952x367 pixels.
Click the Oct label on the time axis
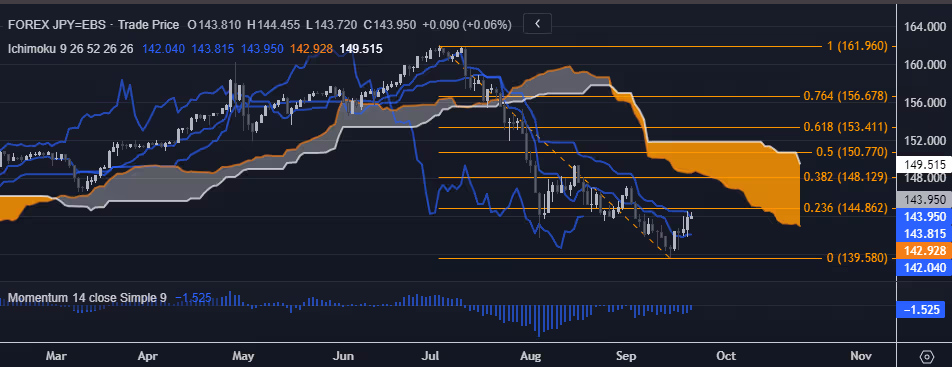click(726, 356)
